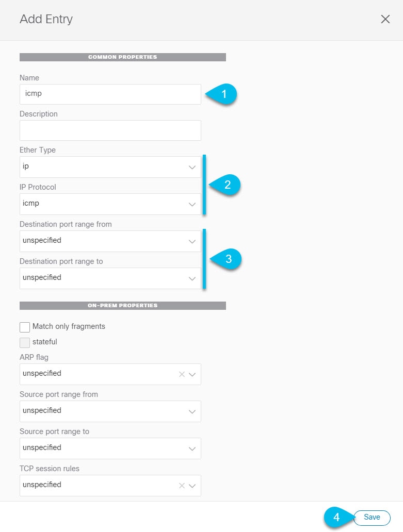
Task: Open Destination port range to dropdown
Action: [x=110, y=278]
